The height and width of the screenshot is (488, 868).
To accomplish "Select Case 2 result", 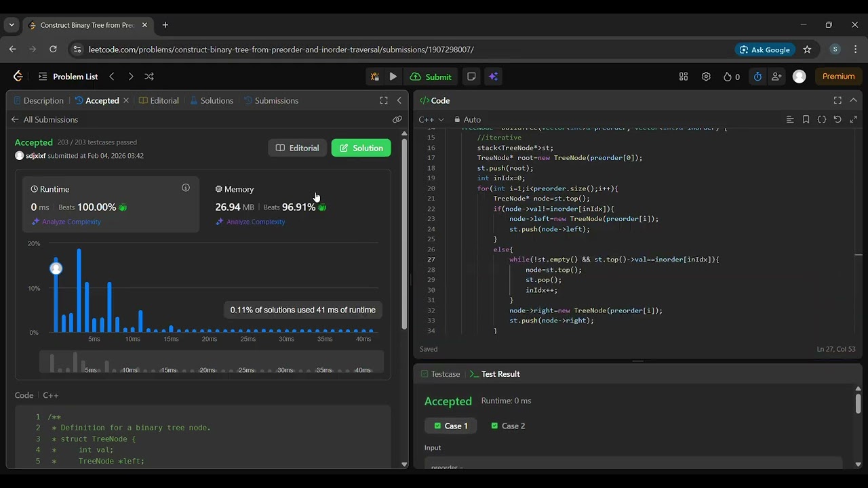I will click(508, 426).
